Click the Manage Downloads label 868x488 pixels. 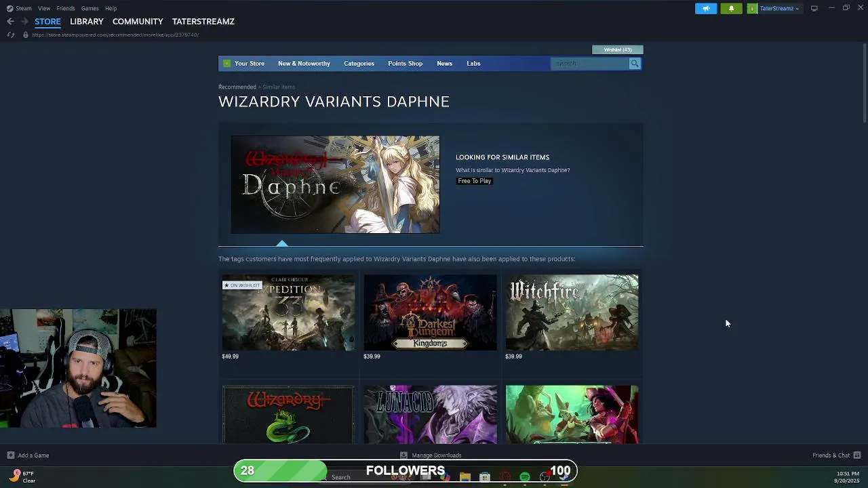point(436,455)
